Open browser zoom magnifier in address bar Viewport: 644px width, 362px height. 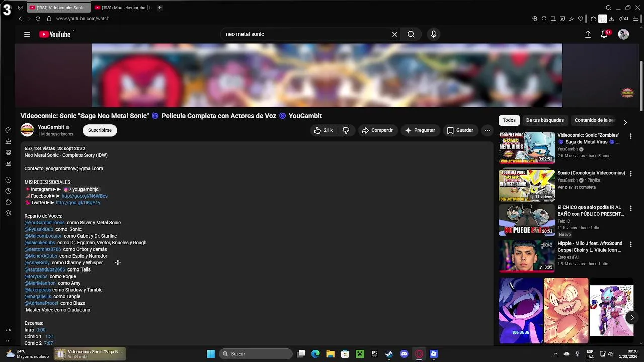click(535, 19)
